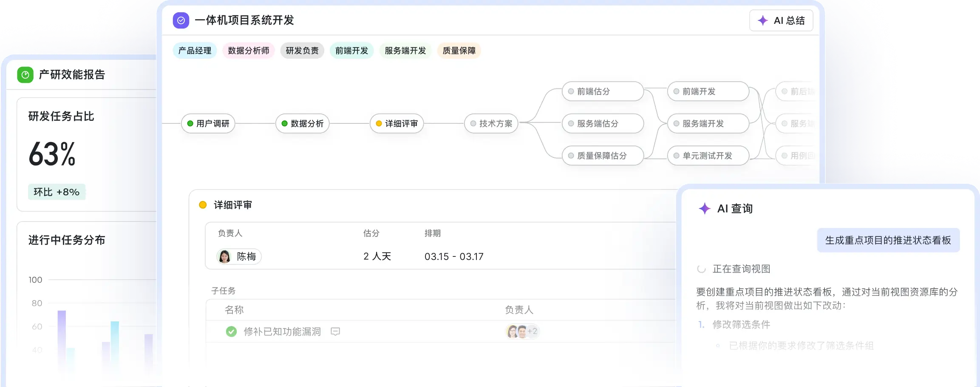Toggle the green check on 修补已知功能漏洞
This screenshot has width=980, height=387.
point(231,331)
